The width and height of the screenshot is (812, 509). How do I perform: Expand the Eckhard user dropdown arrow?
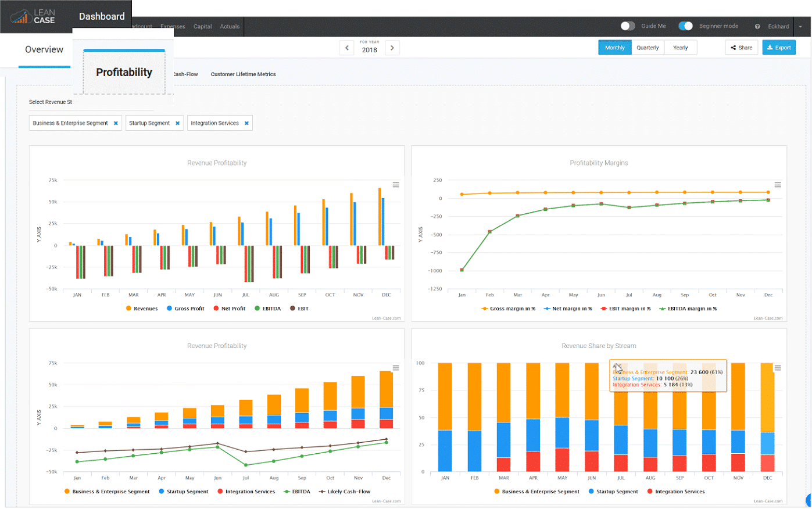[800, 27]
